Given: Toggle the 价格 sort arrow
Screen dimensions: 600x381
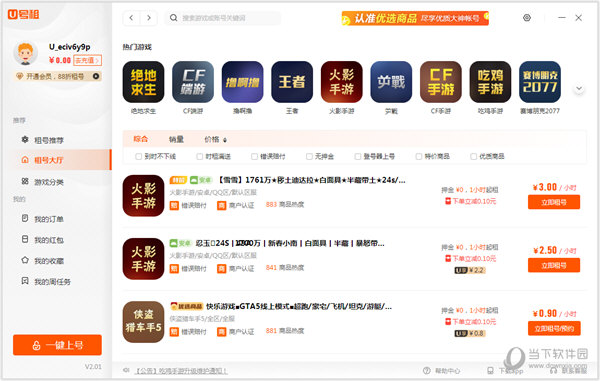Looking at the screenshot, I should point(225,140).
